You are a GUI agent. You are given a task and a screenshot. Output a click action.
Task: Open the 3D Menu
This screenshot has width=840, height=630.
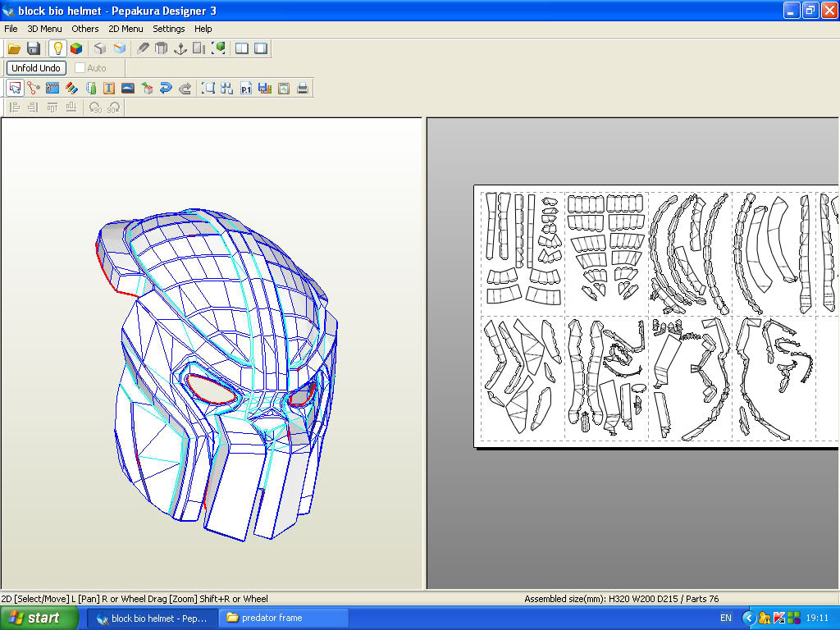click(44, 29)
